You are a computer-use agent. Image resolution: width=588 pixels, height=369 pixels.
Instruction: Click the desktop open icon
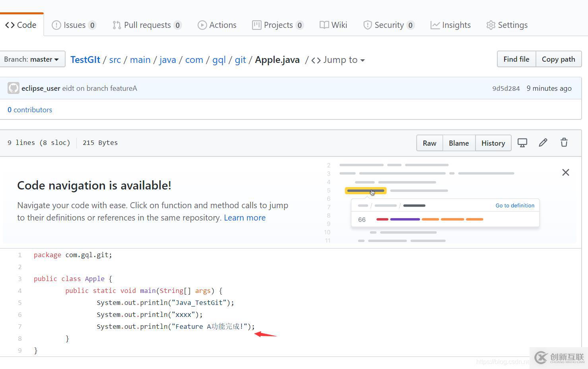tap(522, 143)
